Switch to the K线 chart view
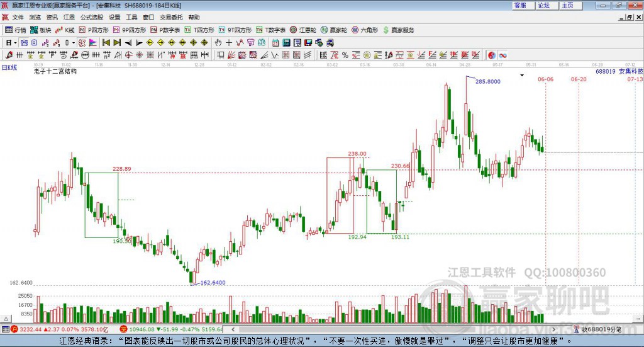This screenshot has width=644, height=347. [x=65, y=30]
